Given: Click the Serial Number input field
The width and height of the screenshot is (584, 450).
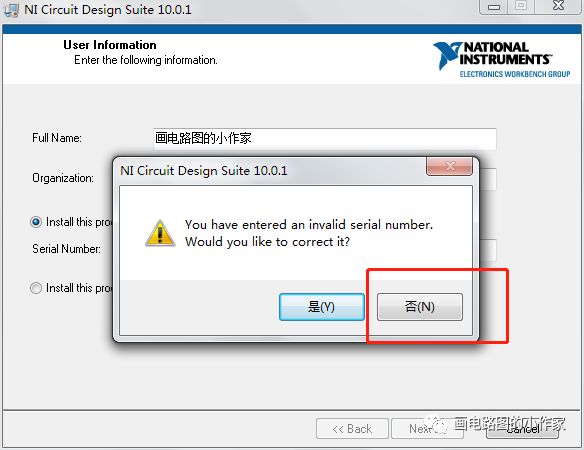Looking at the screenshot, I should (x=488, y=250).
